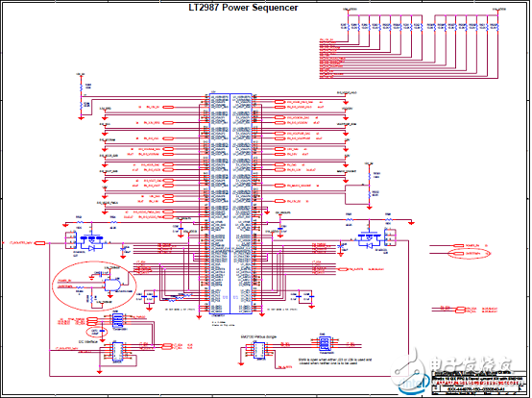The height and width of the screenshot is (398, 532).
Task: Click the PMBus dongle connector symbol
Action: coord(260,350)
